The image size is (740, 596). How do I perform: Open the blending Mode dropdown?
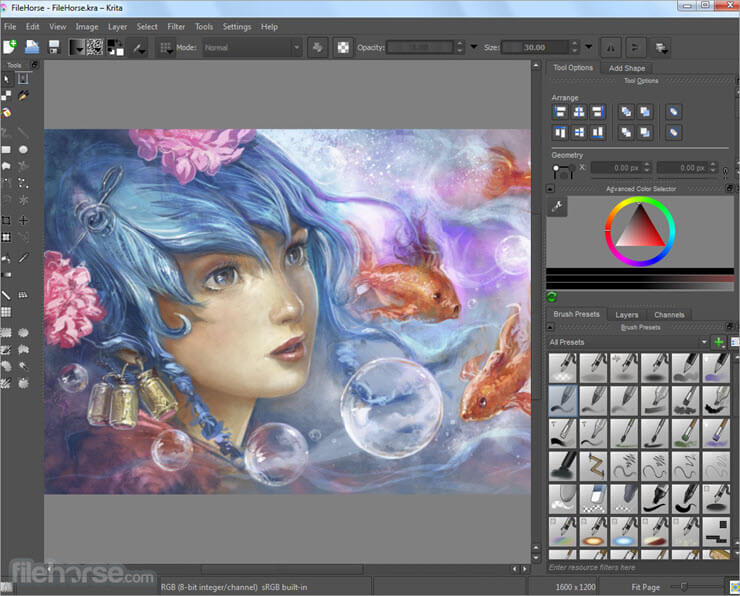click(x=252, y=46)
